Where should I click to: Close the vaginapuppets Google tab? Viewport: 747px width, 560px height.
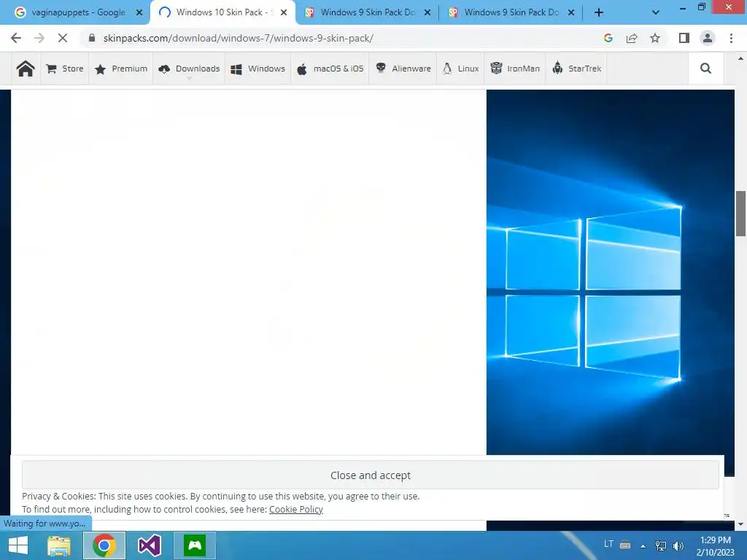point(139,12)
